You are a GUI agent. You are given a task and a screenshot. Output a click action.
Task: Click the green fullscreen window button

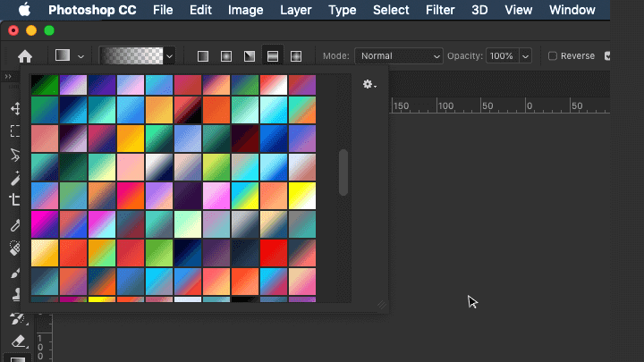click(x=49, y=30)
